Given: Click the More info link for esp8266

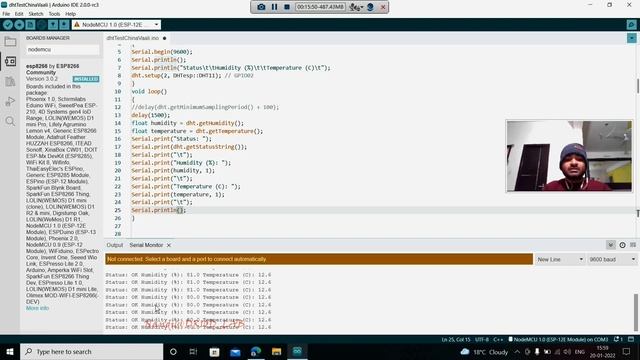Looking at the screenshot, I should point(37,308).
